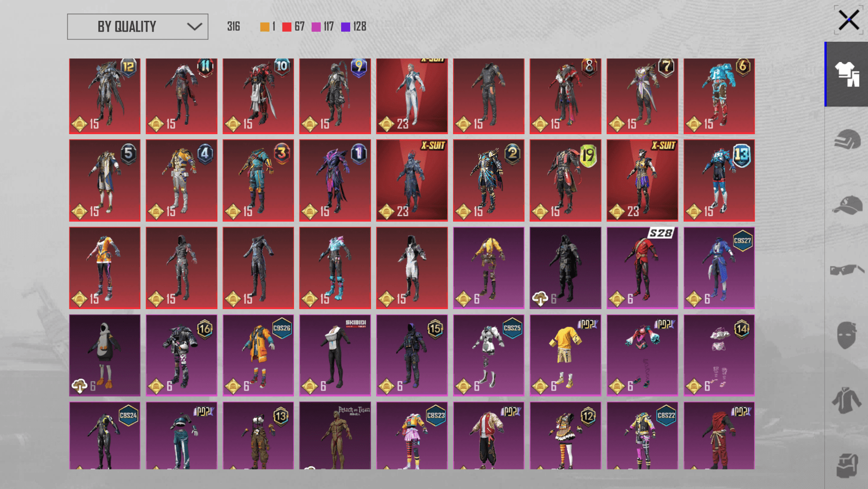This screenshot has height=489, width=868.
Task: Open the cap headwear category
Action: click(x=846, y=205)
